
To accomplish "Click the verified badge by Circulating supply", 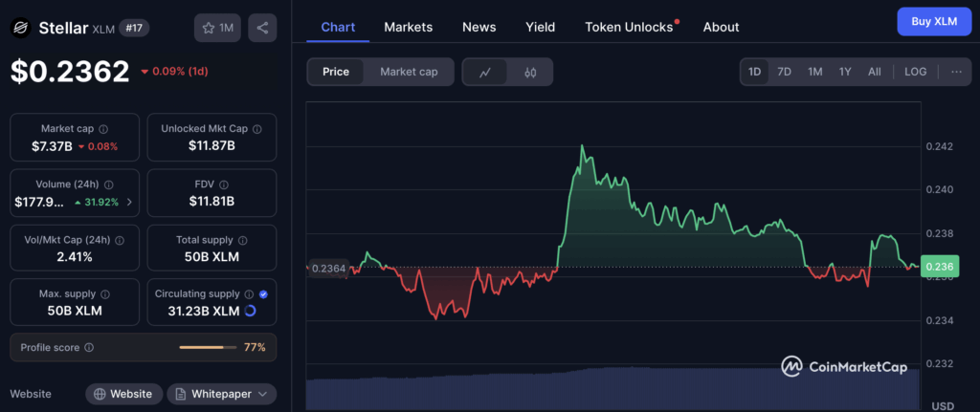I will (x=263, y=294).
